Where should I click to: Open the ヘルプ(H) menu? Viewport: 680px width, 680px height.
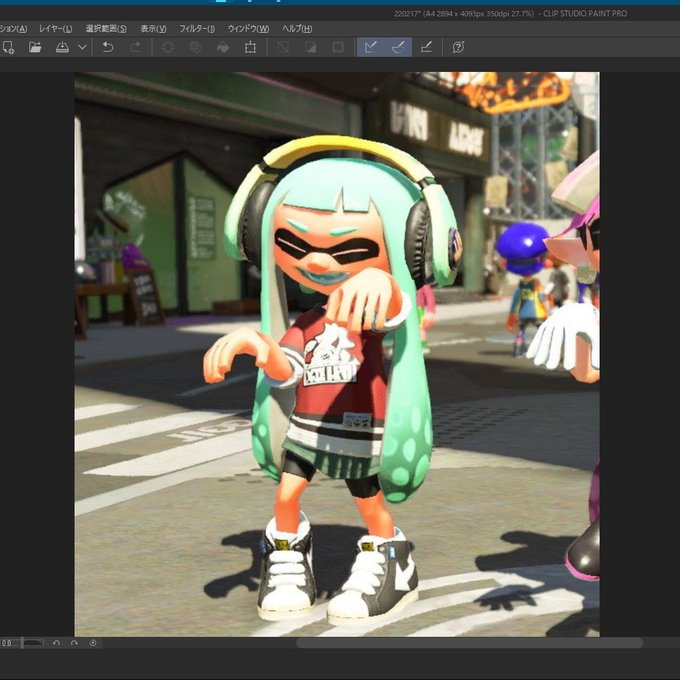[x=297, y=29]
